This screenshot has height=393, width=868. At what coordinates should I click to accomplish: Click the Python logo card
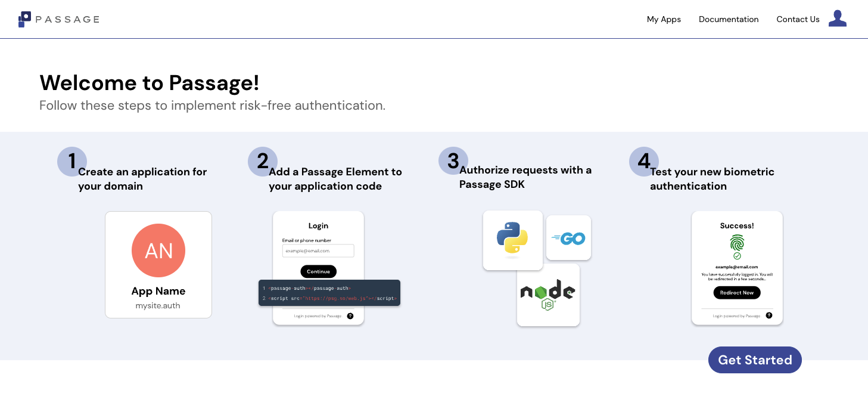(x=513, y=240)
